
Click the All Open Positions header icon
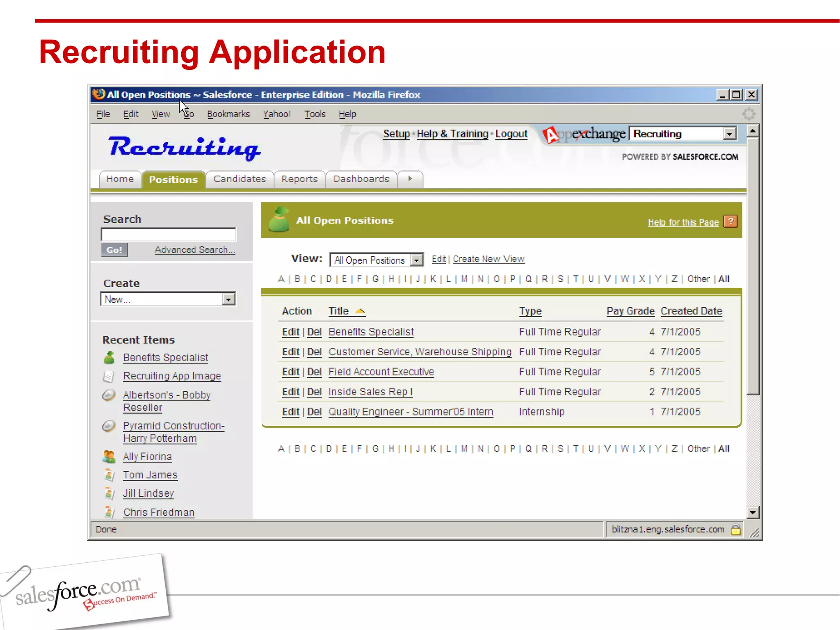tap(279, 219)
